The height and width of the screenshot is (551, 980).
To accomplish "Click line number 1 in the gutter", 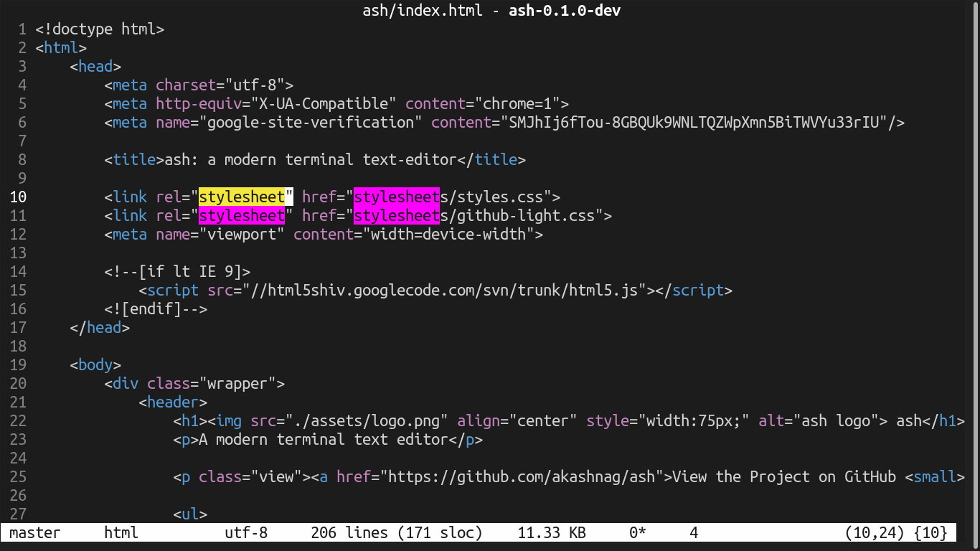I will point(22,29).
